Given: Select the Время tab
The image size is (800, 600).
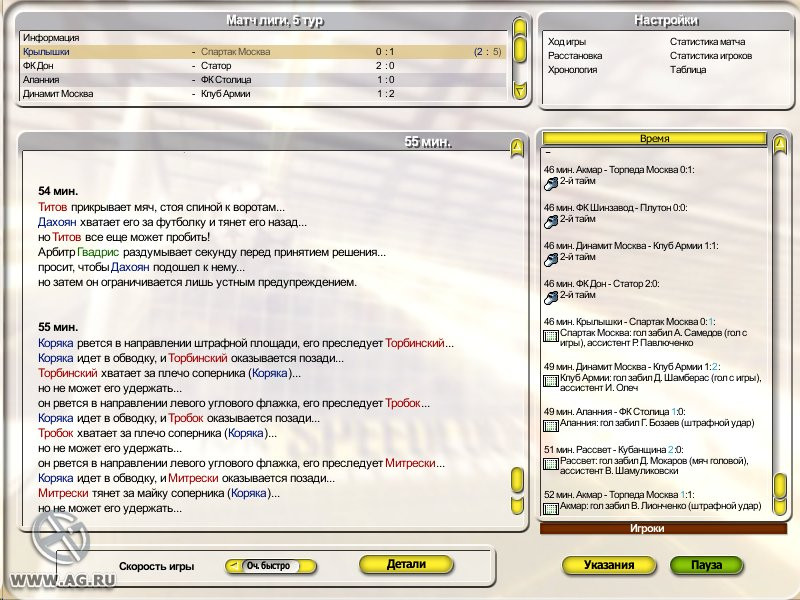Looking at the screenshot, I should click(654, 138).
